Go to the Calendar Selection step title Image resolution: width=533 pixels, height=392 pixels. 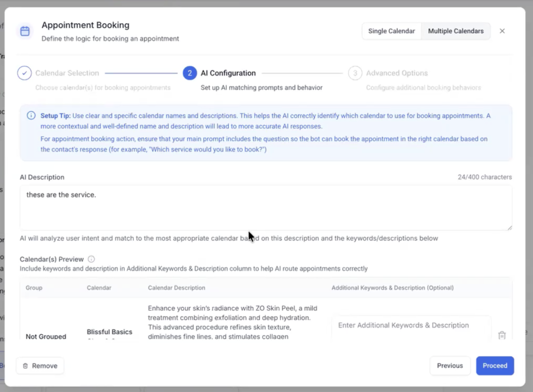pos(67,73)
